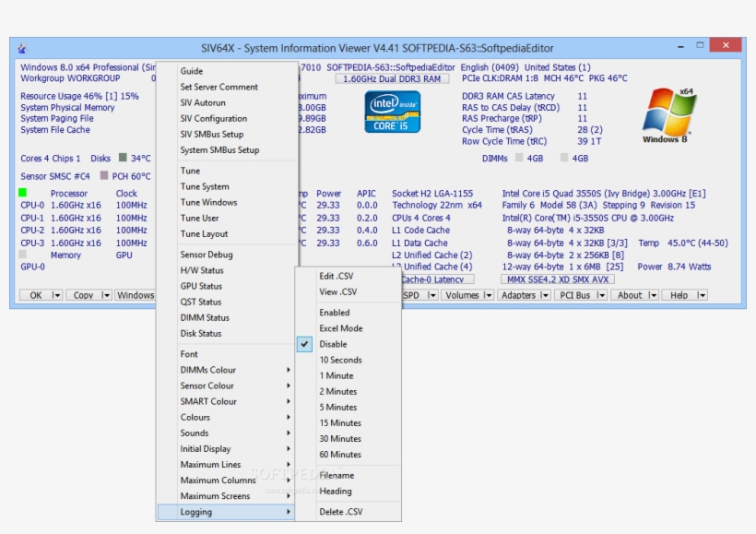This screenshot has height=534, width=756.
Task: Click the green processor status indicator
Action: point(23,193)
